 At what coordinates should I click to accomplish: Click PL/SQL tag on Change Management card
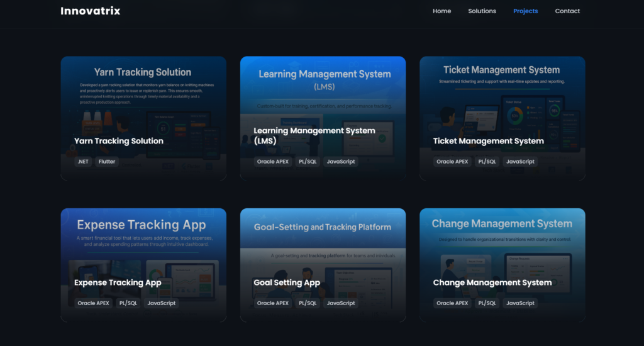[x=487, y=303]
